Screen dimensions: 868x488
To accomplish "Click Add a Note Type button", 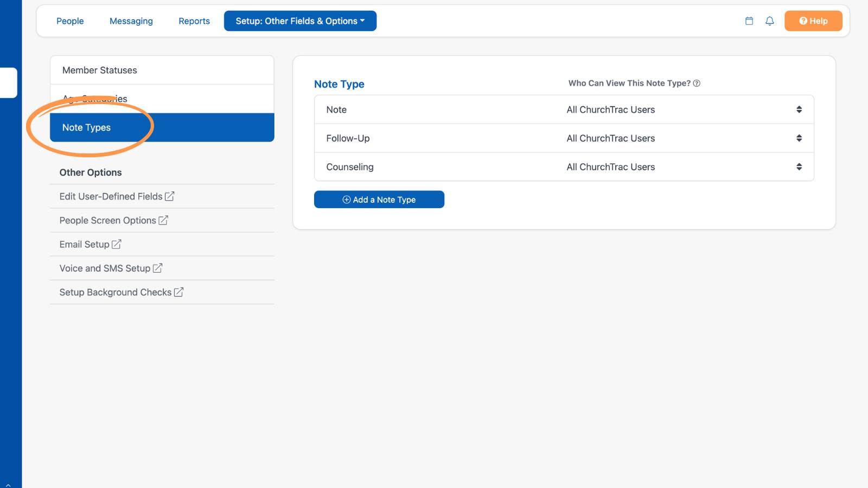I will click(x=379, y=200).
